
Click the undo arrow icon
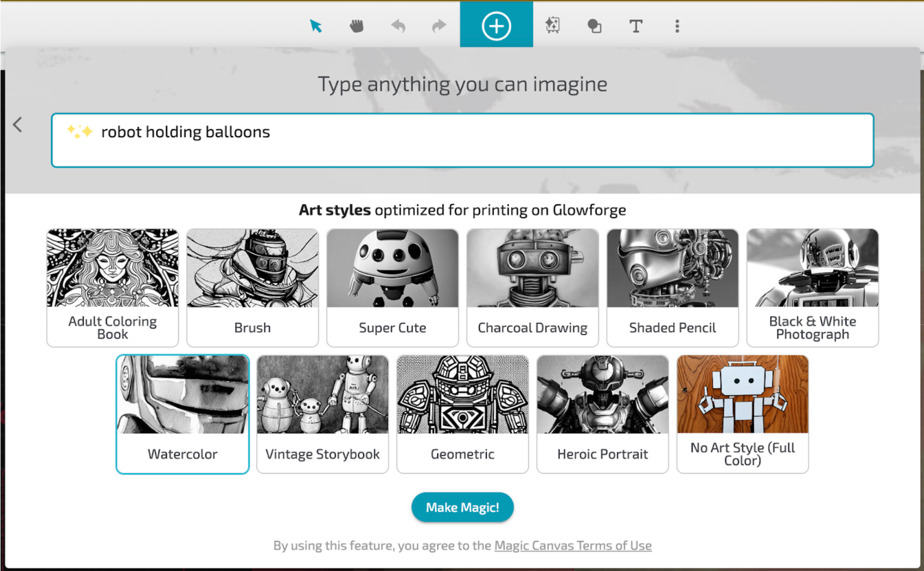[x=398, y=26]
